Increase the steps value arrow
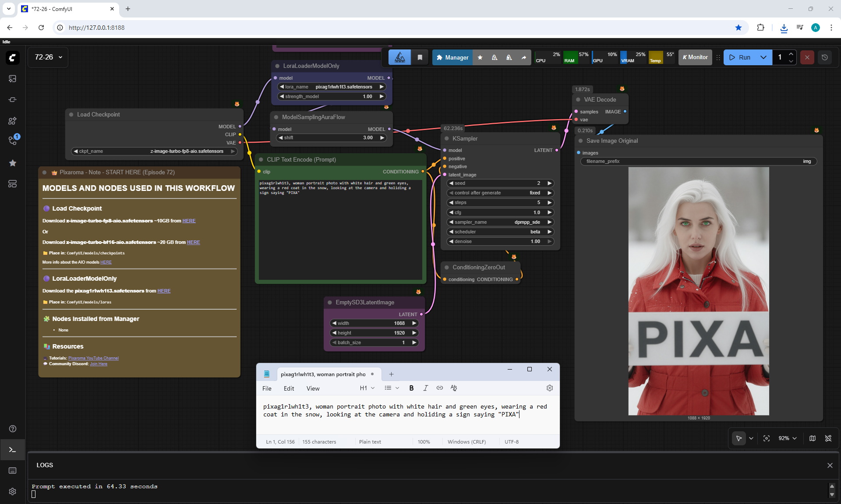The image size is (841, 504). 549,203
